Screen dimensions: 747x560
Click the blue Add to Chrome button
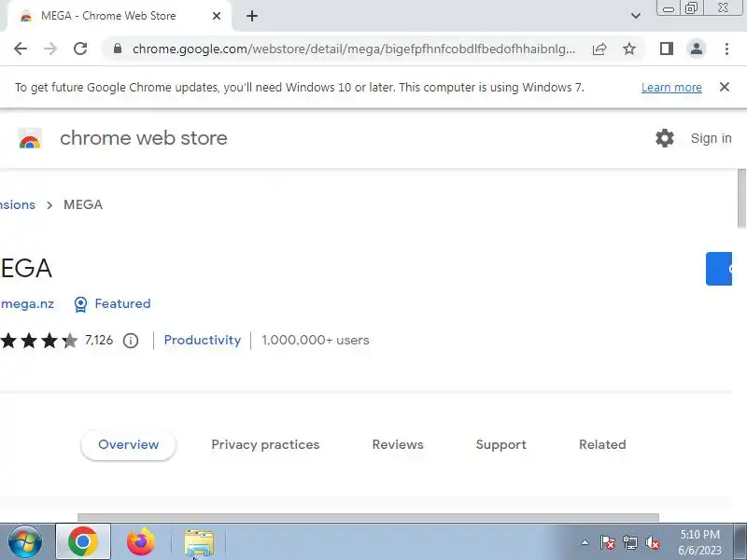point(718,269)
